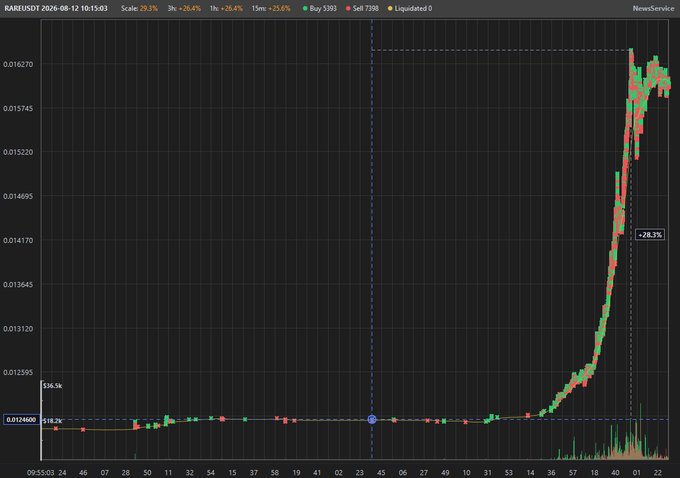The width and height of the screenshot is (680, 478).
Task: Select the 1h +26.4% change indicator
Action: (x=226, y=8)
